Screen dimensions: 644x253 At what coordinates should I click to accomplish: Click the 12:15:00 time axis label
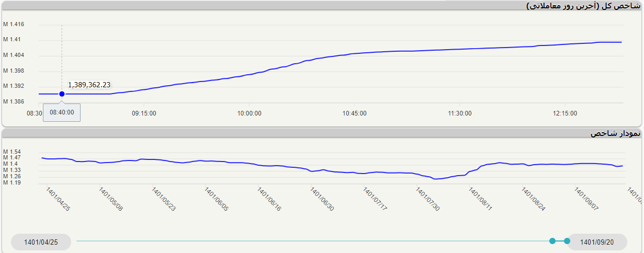click(565, 113)
